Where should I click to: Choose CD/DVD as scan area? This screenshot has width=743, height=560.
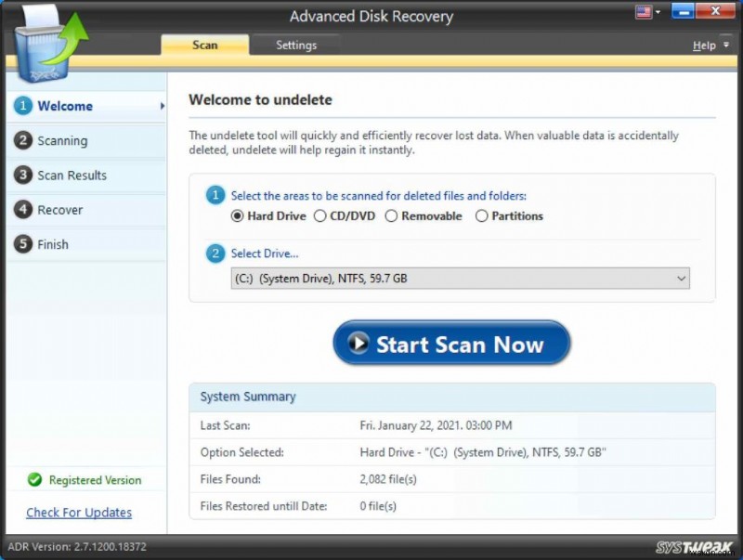coord(319,215)
